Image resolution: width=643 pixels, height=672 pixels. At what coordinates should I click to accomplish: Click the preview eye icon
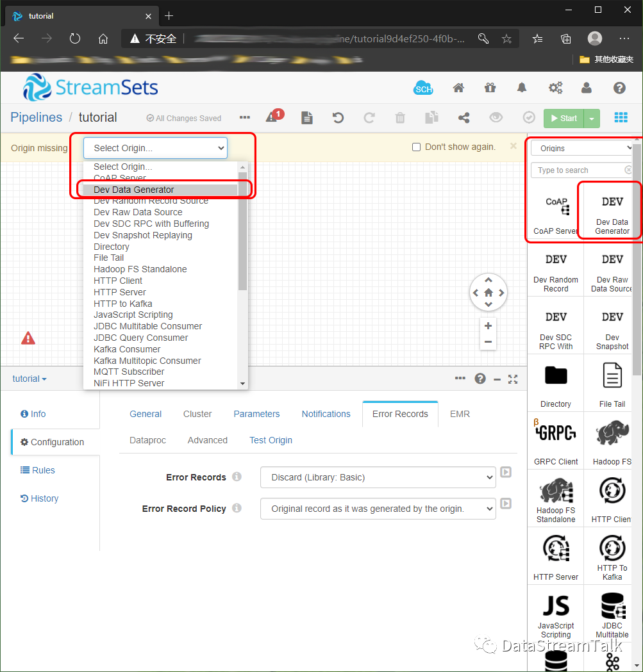click(x=496, y=117)
